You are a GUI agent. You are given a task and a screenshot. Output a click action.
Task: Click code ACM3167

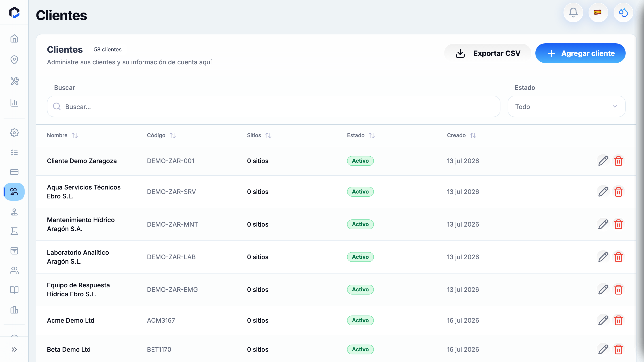(x=161, y=320)
